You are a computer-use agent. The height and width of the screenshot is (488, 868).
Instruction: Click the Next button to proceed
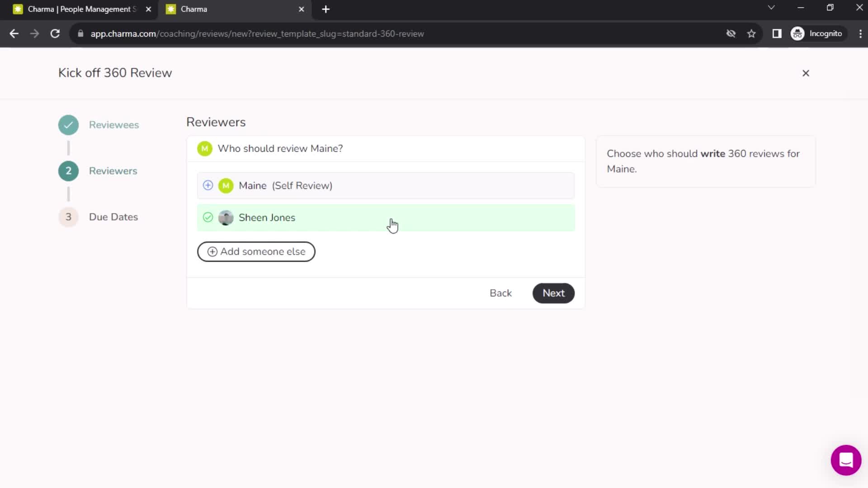click(553, 292)
